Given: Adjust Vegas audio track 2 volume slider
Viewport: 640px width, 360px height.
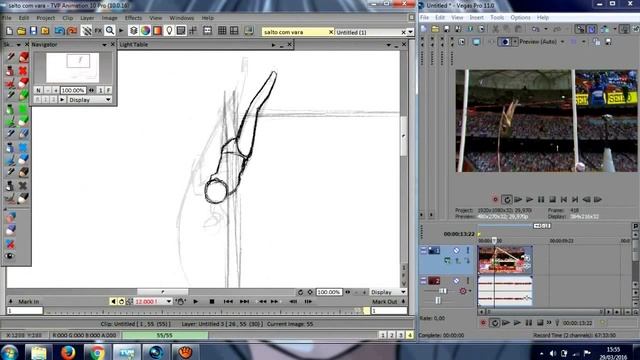Looking at the screenshot, I should pyautogui.click(x=443, y=291).
